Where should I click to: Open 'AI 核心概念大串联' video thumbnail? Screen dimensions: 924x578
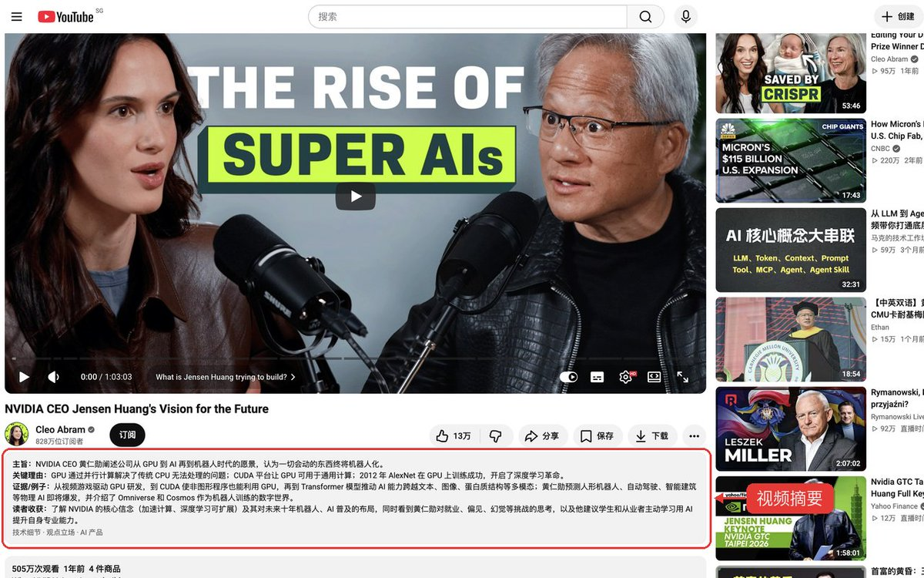point(791,250)
